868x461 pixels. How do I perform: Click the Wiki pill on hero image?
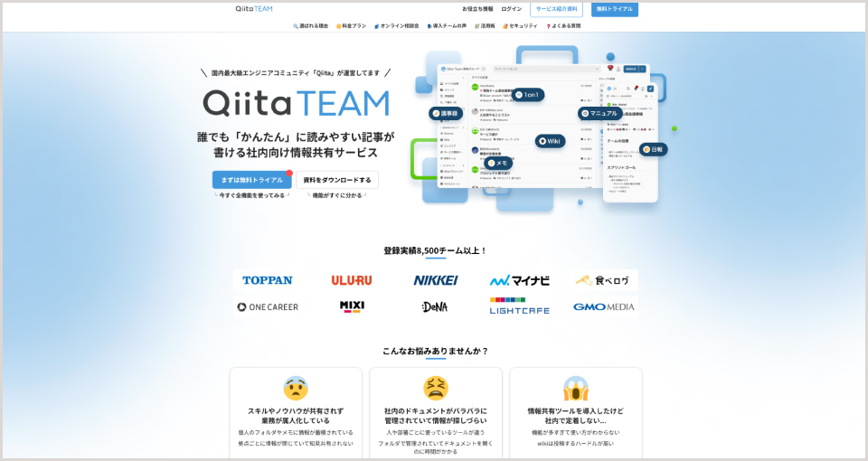550,141
